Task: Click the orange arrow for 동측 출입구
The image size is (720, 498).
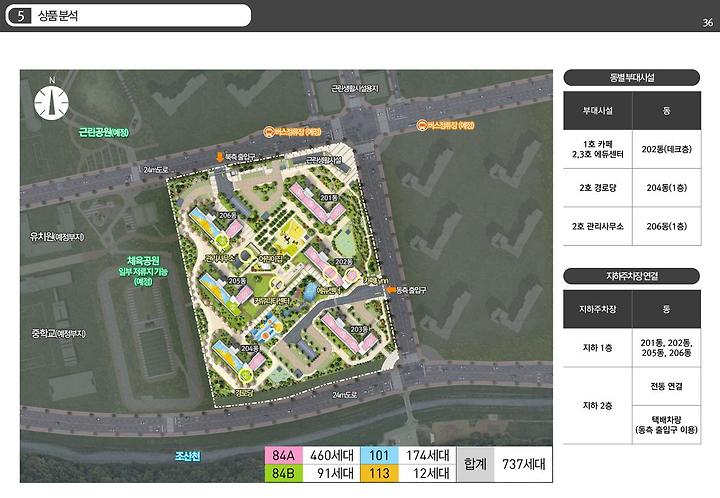Action: 391,290
